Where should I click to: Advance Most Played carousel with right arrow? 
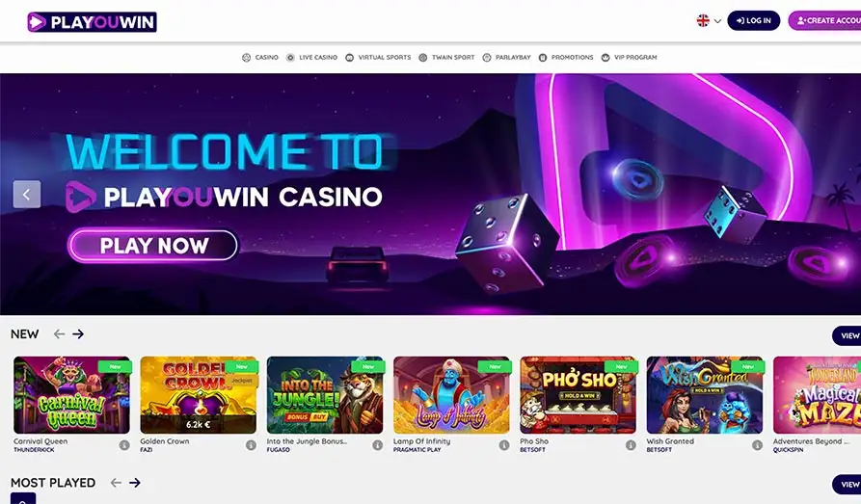pos(135,483)
